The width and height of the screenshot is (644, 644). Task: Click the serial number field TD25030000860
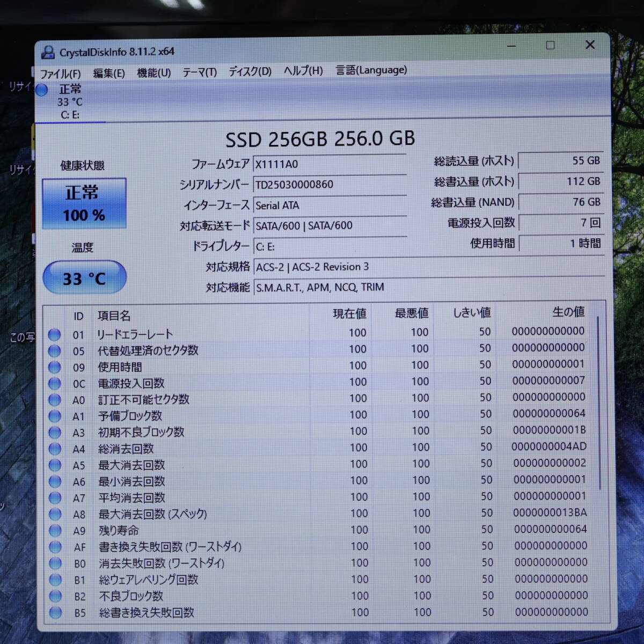(330, 184)
